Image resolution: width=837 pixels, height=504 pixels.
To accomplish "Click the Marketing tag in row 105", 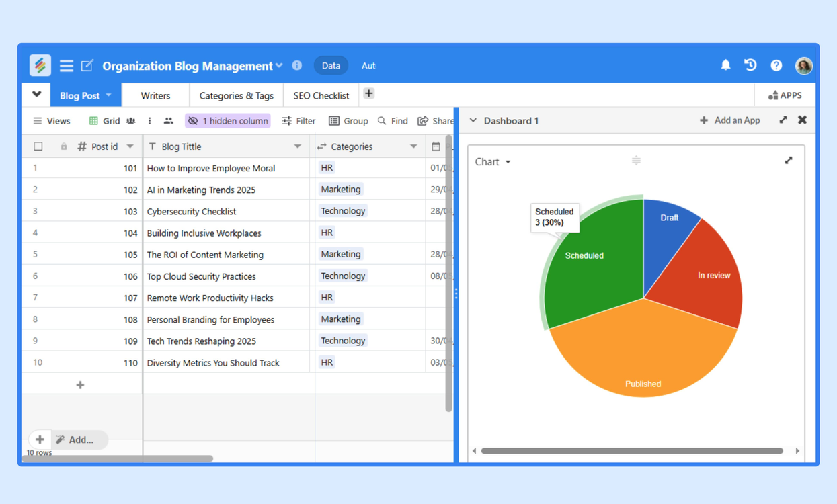I will 341,254.
